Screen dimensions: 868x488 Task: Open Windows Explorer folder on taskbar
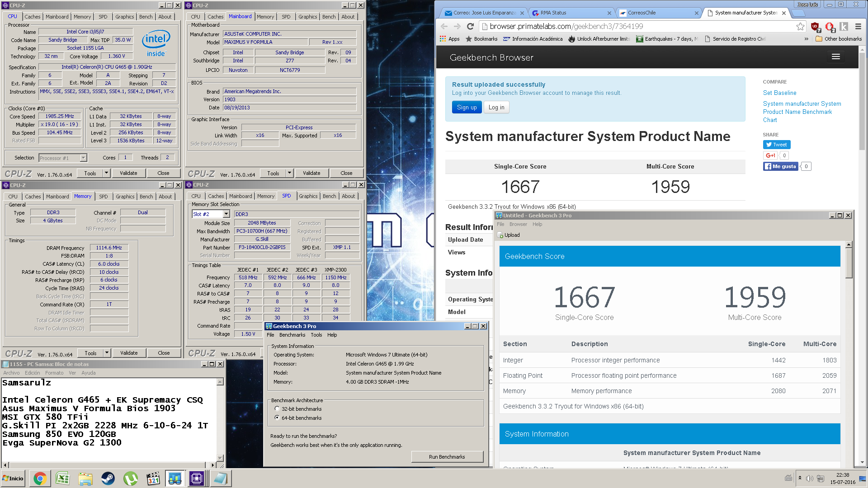pyautogui.click(x=85, y=479)
